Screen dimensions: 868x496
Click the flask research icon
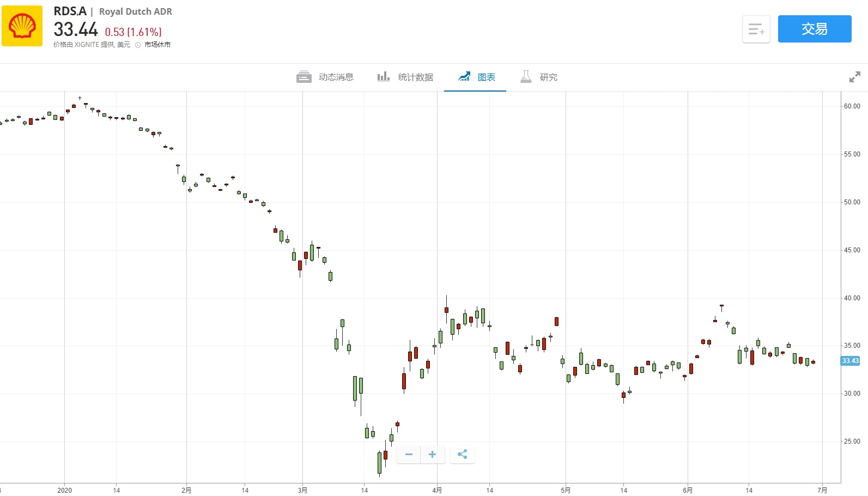click(526, 77)
